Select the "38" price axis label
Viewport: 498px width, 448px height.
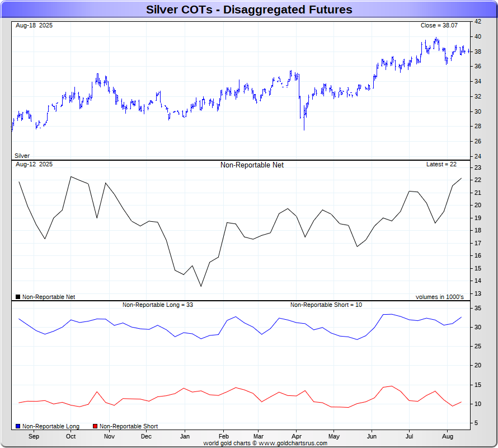[x=478, y=52]
